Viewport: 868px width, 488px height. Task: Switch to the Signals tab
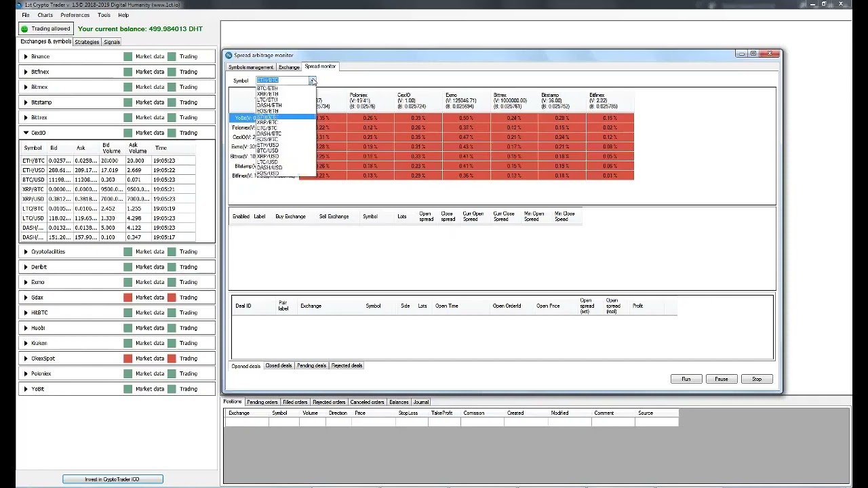click(112, 42)
